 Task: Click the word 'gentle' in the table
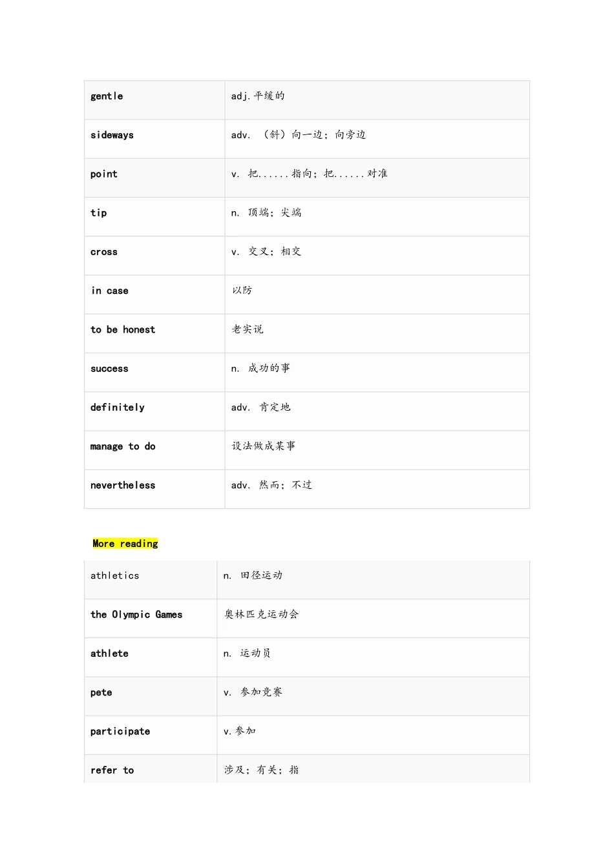click(x=107, y=96)
